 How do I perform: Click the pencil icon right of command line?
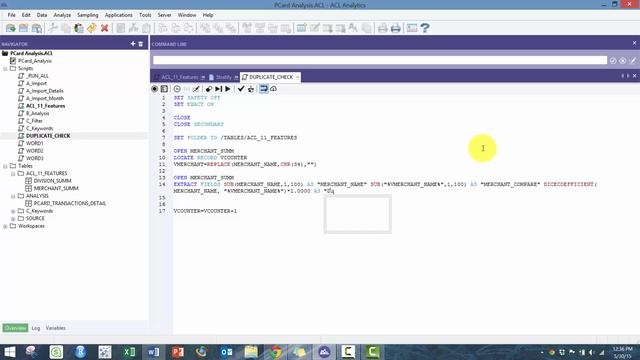(x=633, y=60)
